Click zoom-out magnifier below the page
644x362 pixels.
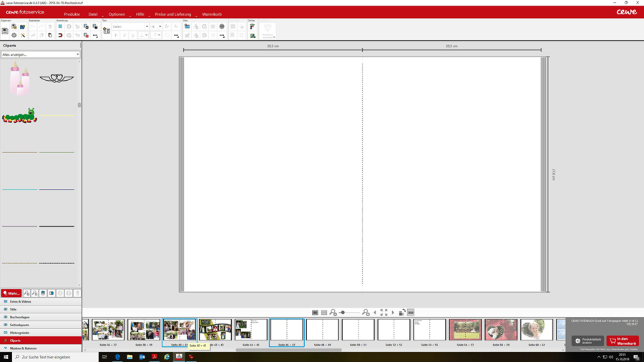[x=333, y=313]
